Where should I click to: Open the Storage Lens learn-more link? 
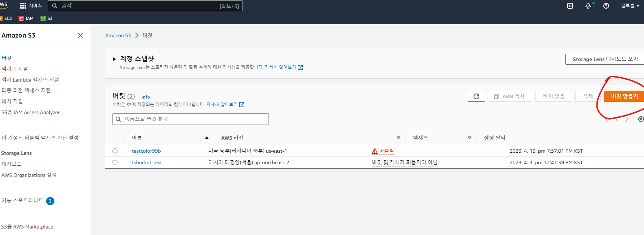(x=280, y=68)
